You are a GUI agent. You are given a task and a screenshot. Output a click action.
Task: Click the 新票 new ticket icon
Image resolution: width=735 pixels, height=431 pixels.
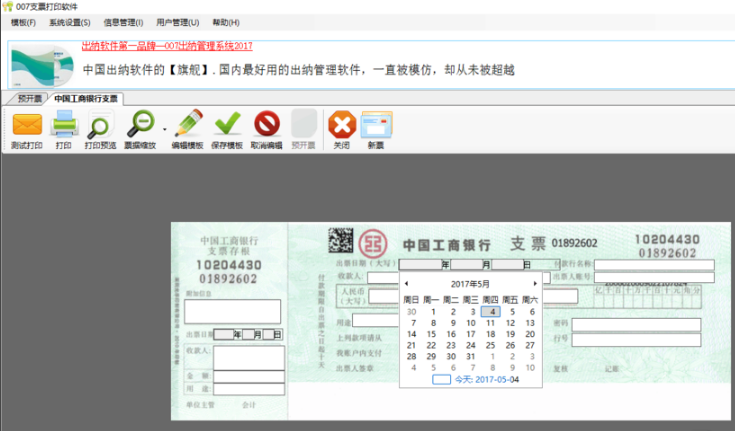(376, 125)
